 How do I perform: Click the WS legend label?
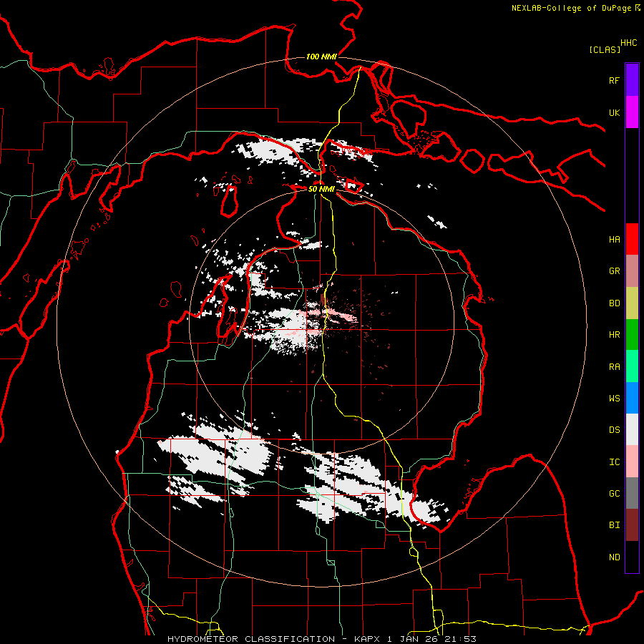[614, 399]
